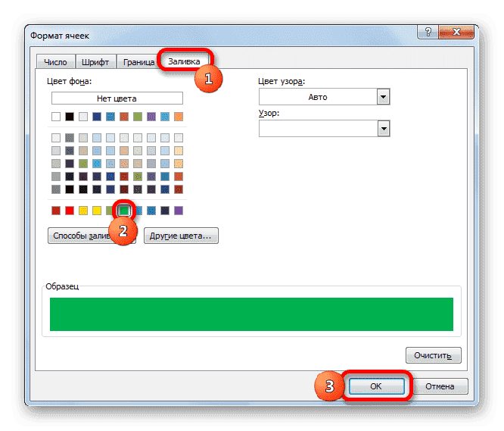This screenshot has height=431, width=504.
Task: Select the white theme color swatch
Action: pos(56,117)
